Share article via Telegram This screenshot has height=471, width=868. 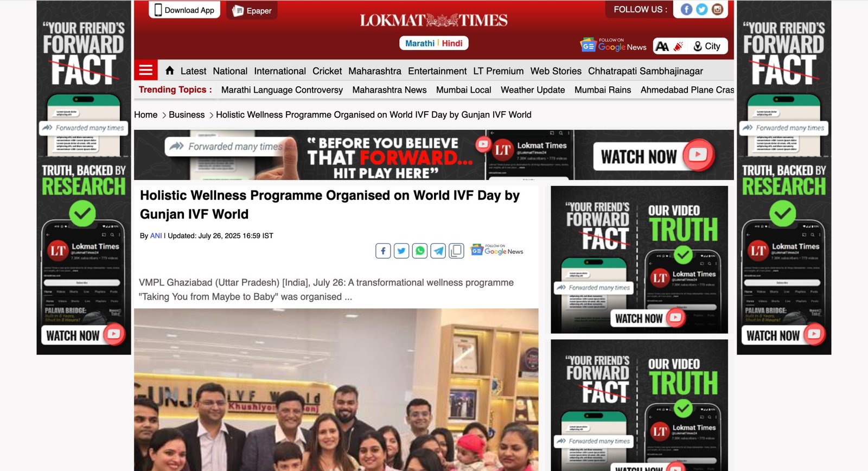point(438,251)
